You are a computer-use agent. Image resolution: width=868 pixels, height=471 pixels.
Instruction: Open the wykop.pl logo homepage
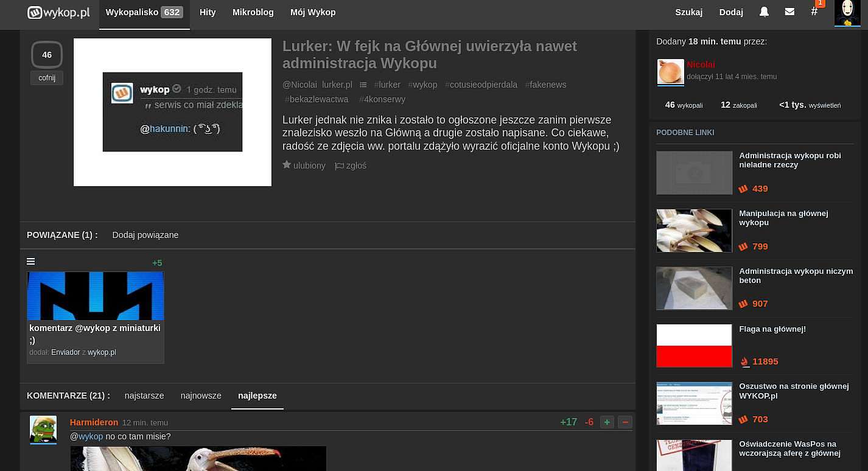coord(58,12)
